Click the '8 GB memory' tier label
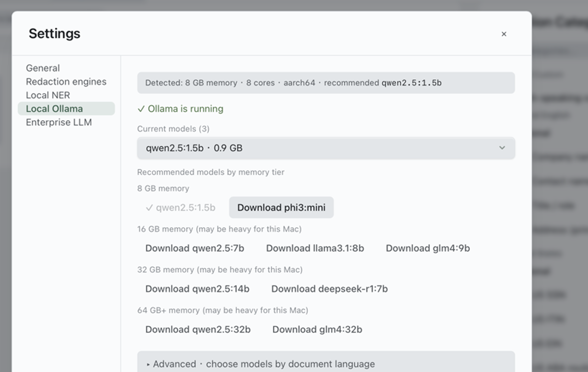 click(x=163, y=188)
